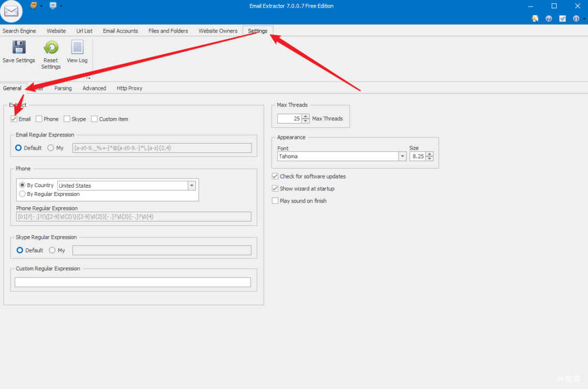588x389 pixels.
Task: Click the Tahoma font combo box
Action: tap(341, 156)
